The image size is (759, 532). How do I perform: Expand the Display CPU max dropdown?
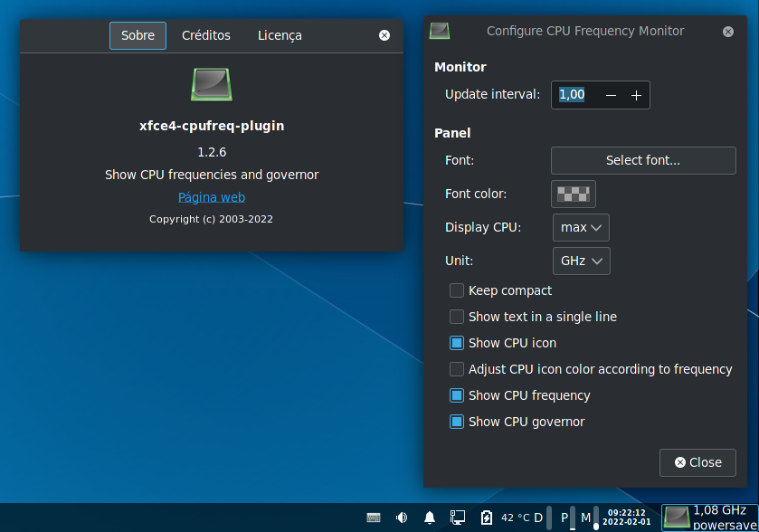pyautogui.click(x=581, y=227)
